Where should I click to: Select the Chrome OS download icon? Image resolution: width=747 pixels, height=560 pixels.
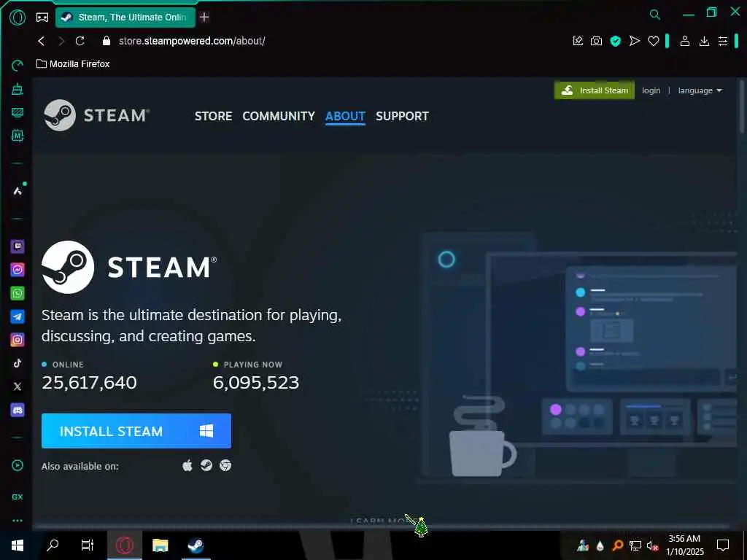[225, 465]
